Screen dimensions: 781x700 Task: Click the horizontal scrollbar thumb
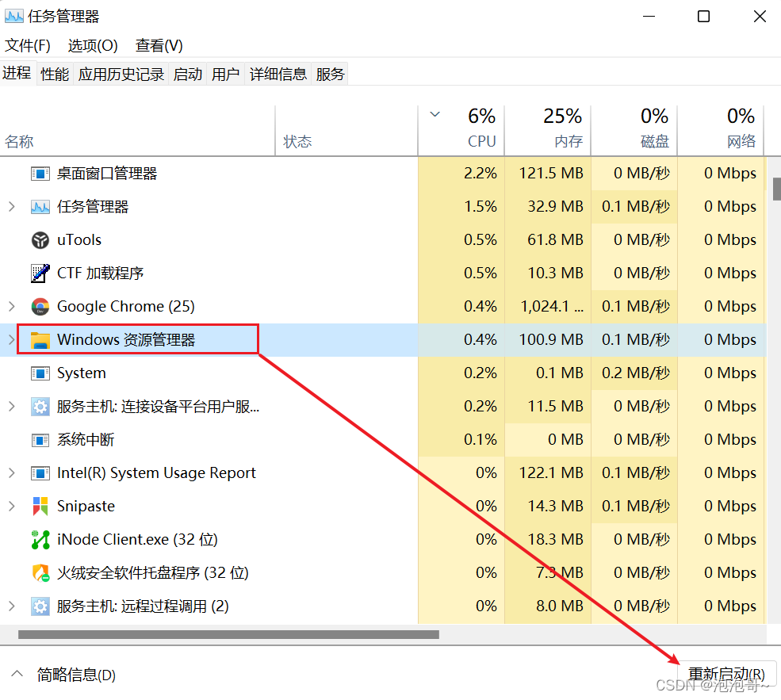click(x=228, y=635)
